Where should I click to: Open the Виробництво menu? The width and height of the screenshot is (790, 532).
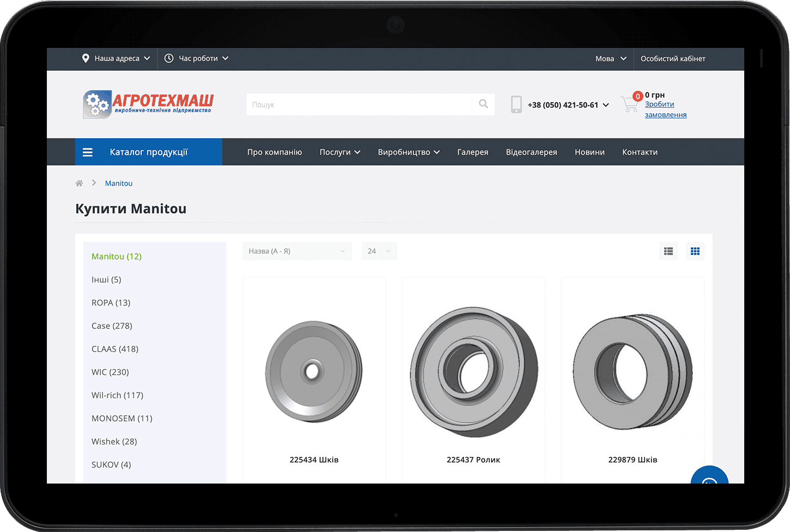pos(409,152)
